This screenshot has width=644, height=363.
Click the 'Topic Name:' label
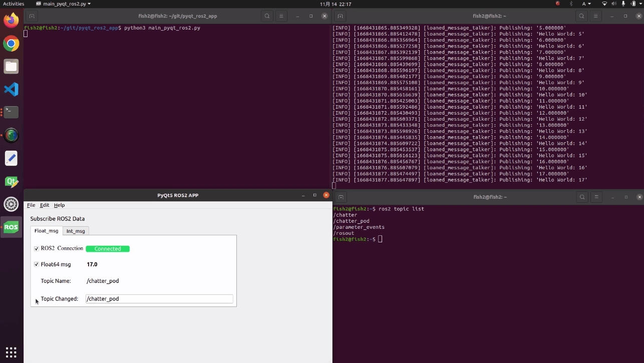(56, 281)
